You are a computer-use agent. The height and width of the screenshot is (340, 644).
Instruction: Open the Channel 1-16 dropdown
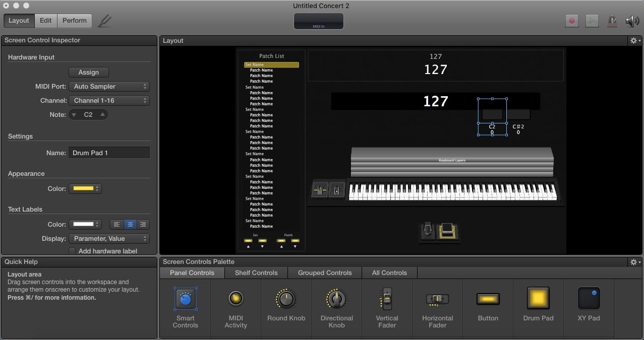pyautogui.click(x=109, y=101)
